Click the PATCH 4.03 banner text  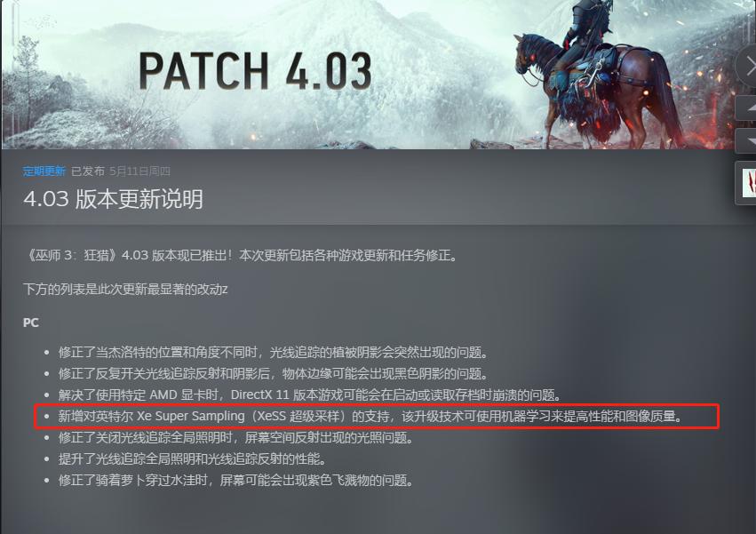pyautogui.click(x=256, y=71)
